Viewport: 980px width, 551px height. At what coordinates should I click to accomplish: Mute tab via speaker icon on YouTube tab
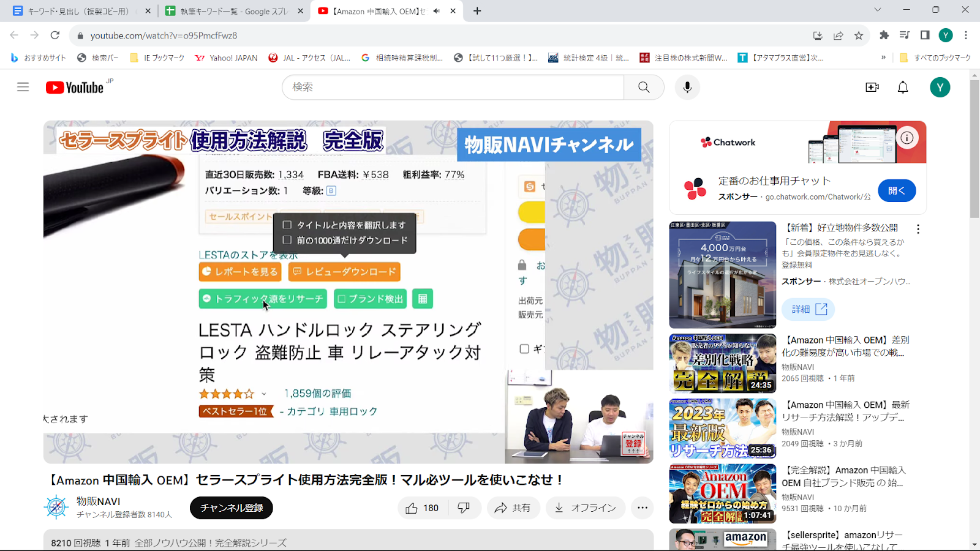pyautogui.click(x=436, y=11)
